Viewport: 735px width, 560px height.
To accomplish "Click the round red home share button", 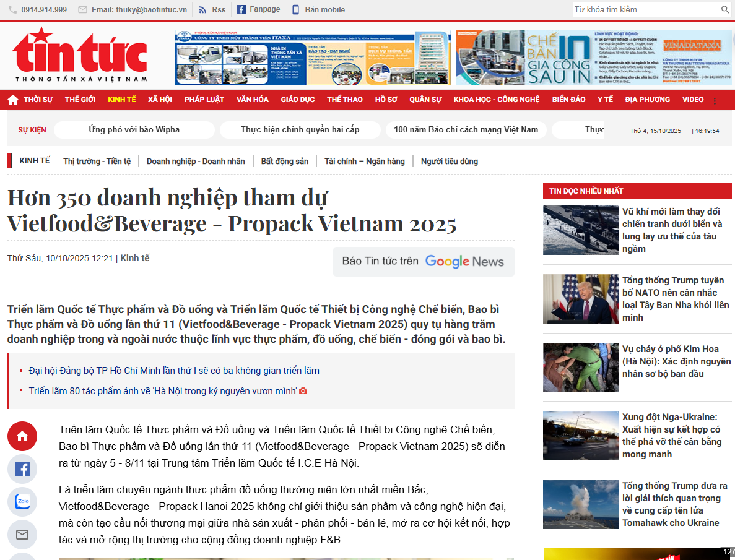I will click(x=22, y=436).
